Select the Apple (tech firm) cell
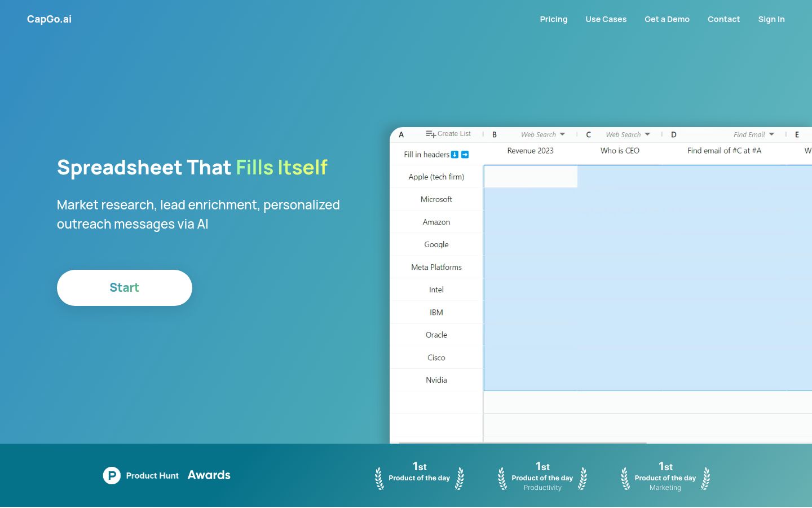The image size is (812, 508). tap(436, 177)
